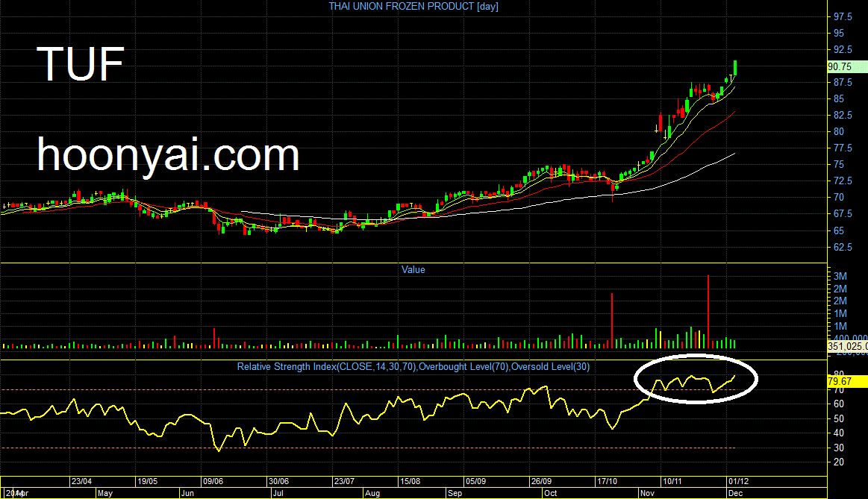Select the Jul month label

pyautogui.click(x=278, y=493)
